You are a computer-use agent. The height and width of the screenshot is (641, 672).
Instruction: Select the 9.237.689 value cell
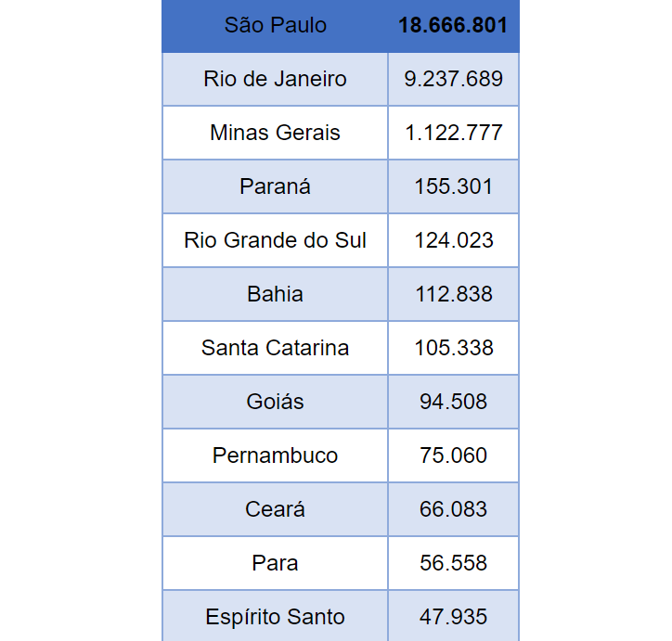[x=453, y=79]
